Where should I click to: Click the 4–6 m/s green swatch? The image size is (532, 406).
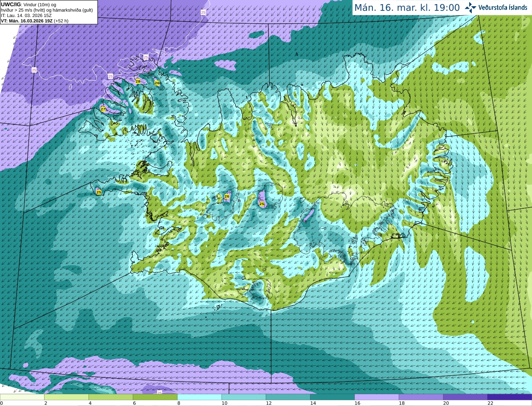[111, 397]
